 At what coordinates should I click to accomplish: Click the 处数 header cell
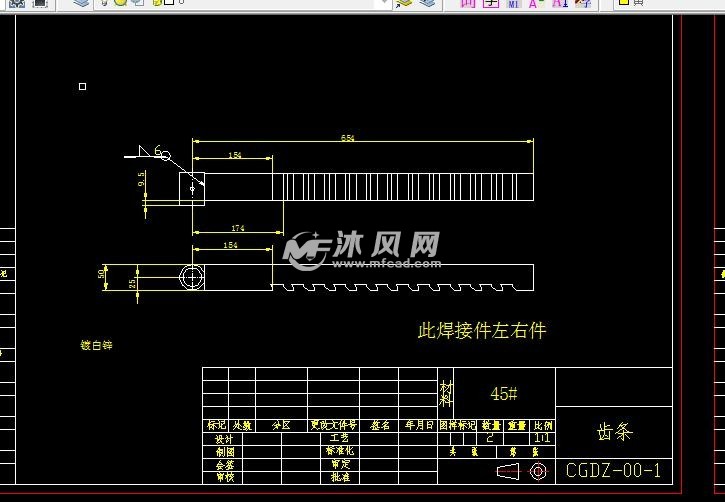point(242,425)
